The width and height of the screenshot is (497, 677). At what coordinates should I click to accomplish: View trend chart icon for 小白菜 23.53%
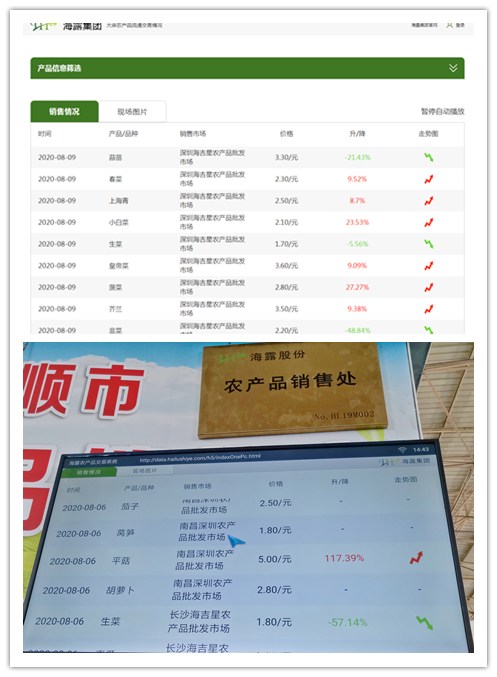428,222
